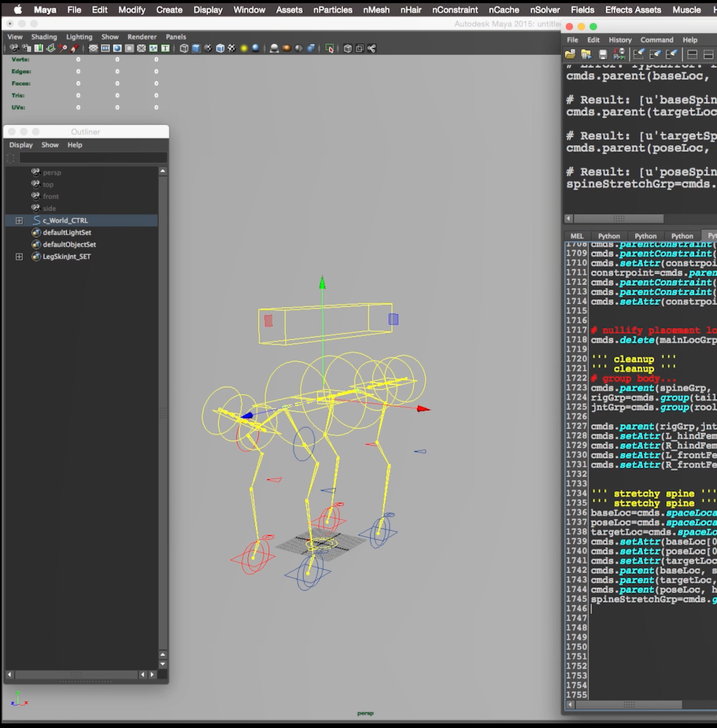The image size is (717, 728).
Task: Open the Renderer menu in viewport panel
Action: pyautogui.click(x=142, y=37)
